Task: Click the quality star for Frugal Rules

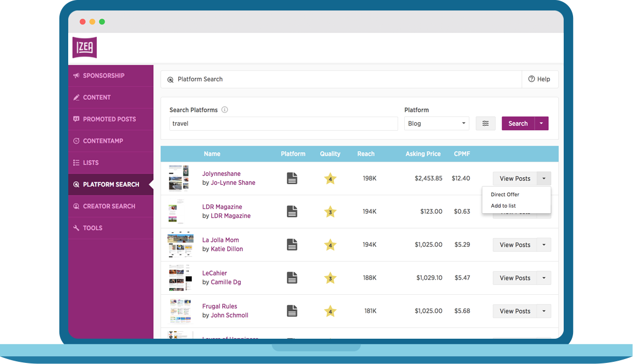Action: [x=330, y=311]
